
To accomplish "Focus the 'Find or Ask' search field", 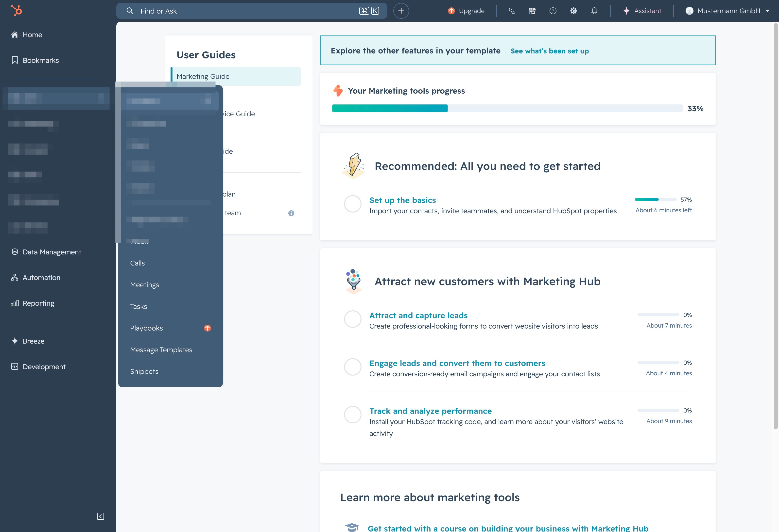I will coord(251,11).
